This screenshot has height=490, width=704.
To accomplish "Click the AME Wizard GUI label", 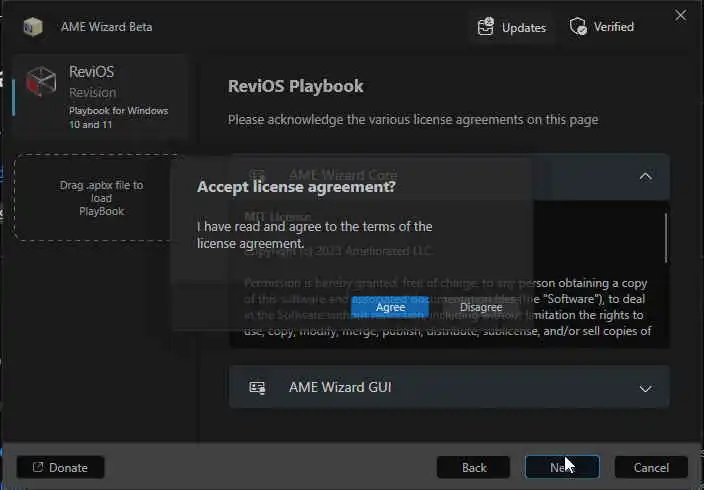I will (x=340, y=387).
